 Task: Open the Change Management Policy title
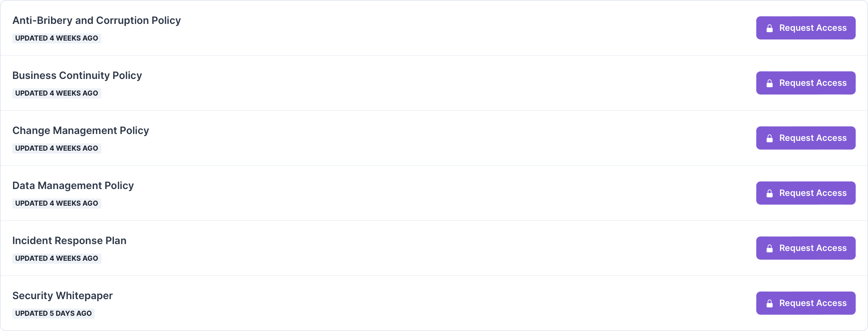click(x=81, y=131)
